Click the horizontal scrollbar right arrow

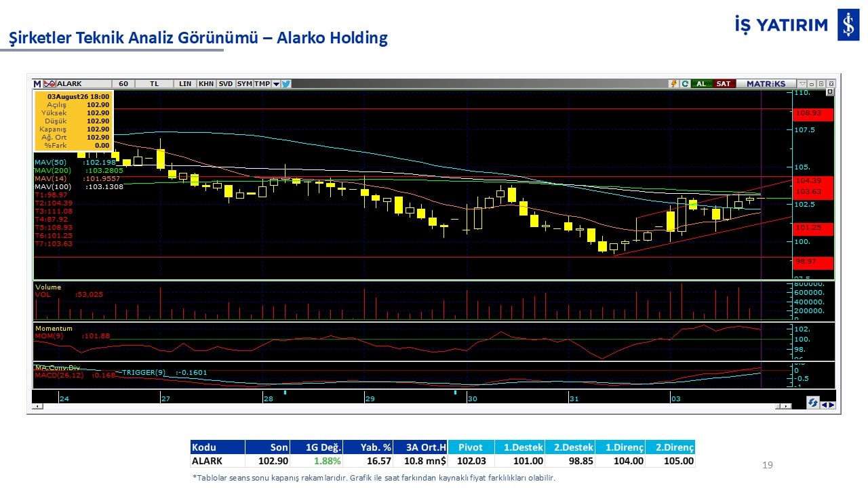point(787,406)
